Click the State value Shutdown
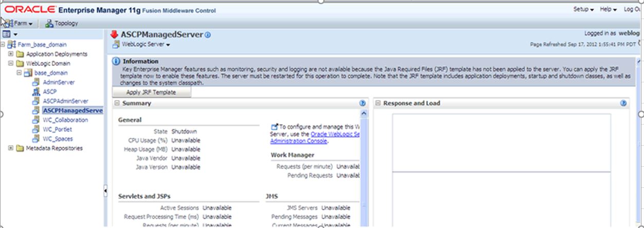This screenshot has height=228, width=644. click(x=184, y=131)
